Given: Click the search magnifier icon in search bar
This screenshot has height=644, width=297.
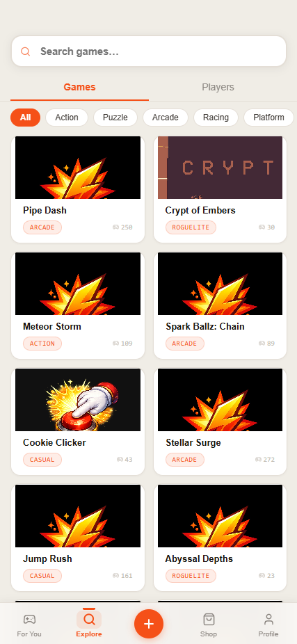Looking at the screenshot, I should click(26, 51).
